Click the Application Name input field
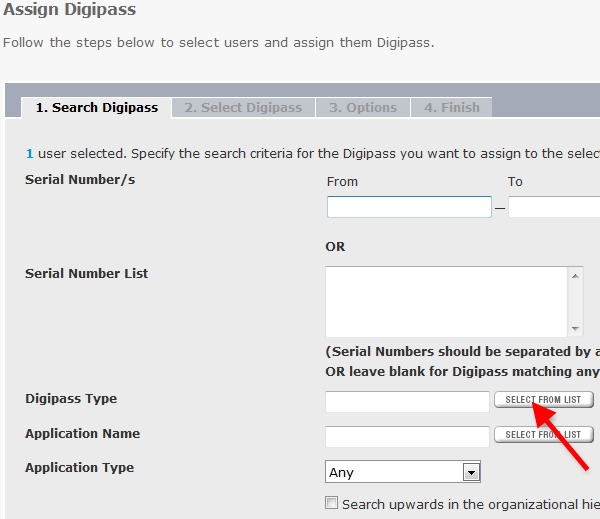This screenshot has width=600, height=519. pos(407,437)
